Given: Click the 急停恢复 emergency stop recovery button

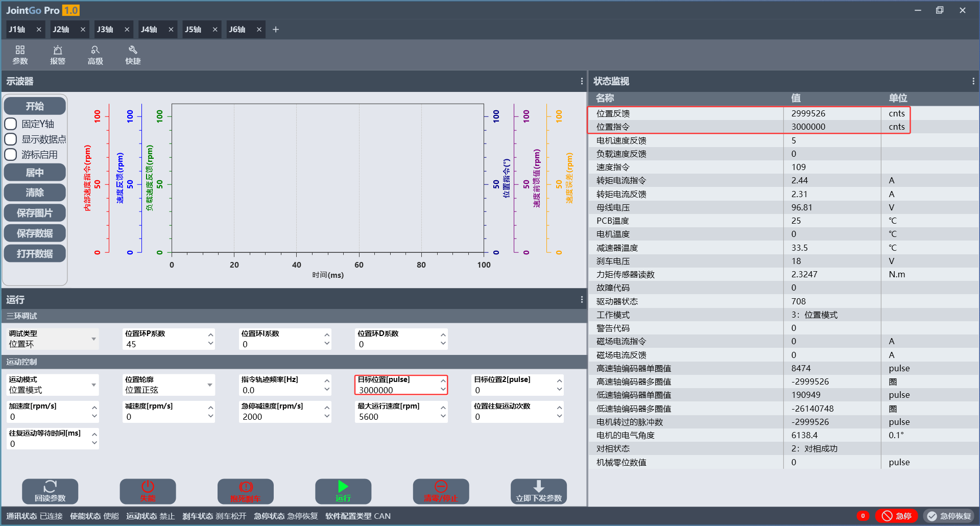Looking at the screenshot, I should pos(949,516).
